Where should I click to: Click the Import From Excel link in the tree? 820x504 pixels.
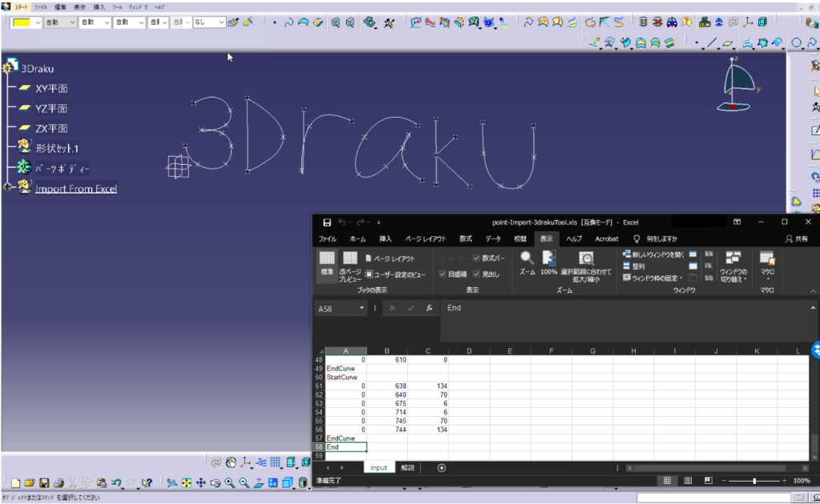[x=76, y=187]
